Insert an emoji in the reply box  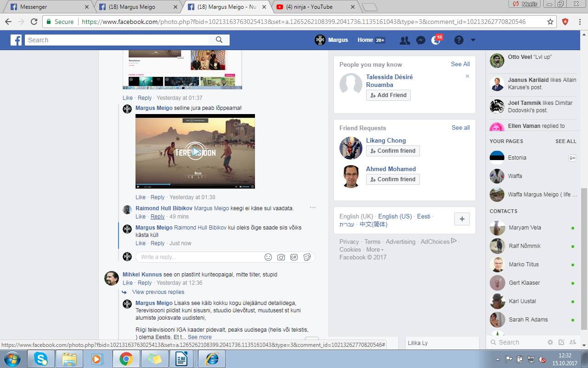tap(268, 257)
